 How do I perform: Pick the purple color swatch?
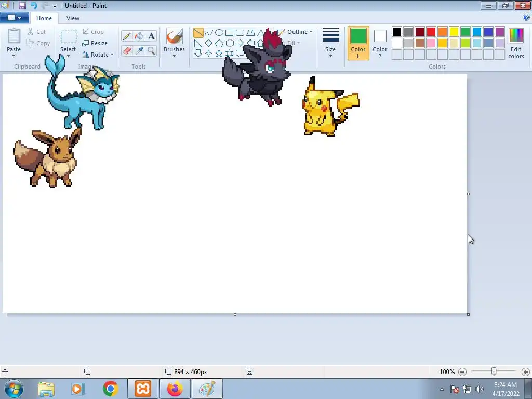(x=499, y=32)
